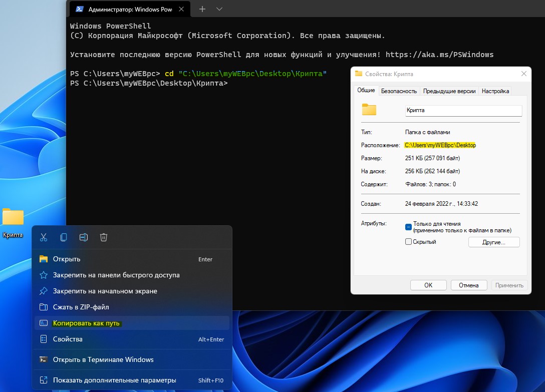
Task: Click the Copy icon in context menu
Action: (64, 237)
